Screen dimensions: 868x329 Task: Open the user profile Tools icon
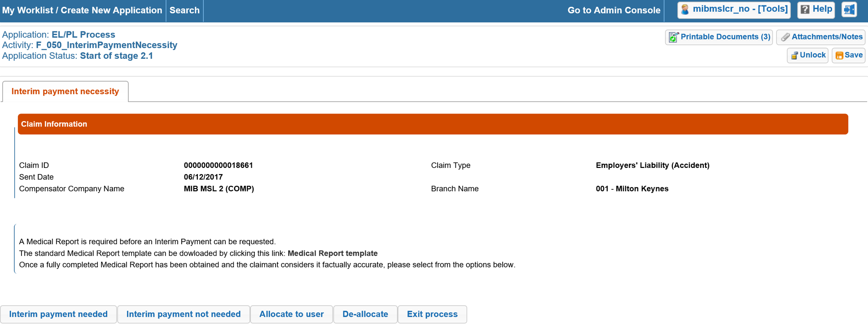(772, 9)
